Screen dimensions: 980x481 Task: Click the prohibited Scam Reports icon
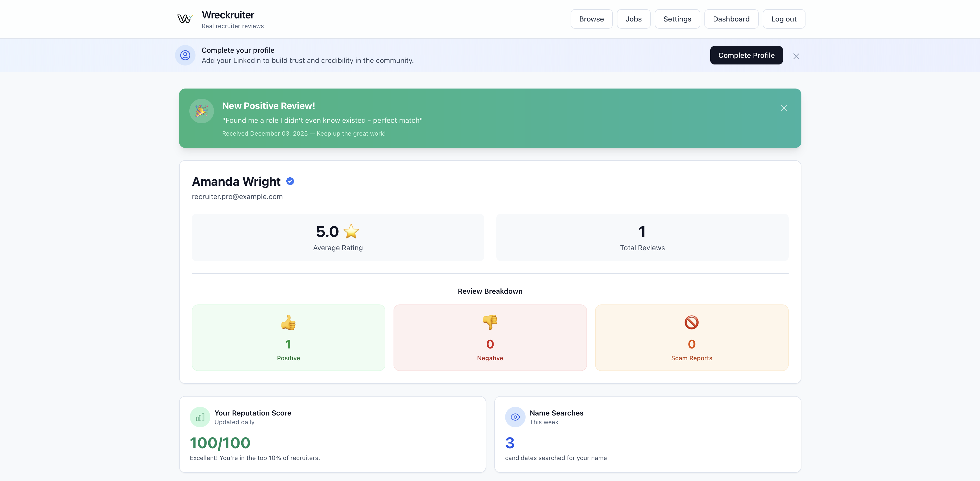(691, 323)
